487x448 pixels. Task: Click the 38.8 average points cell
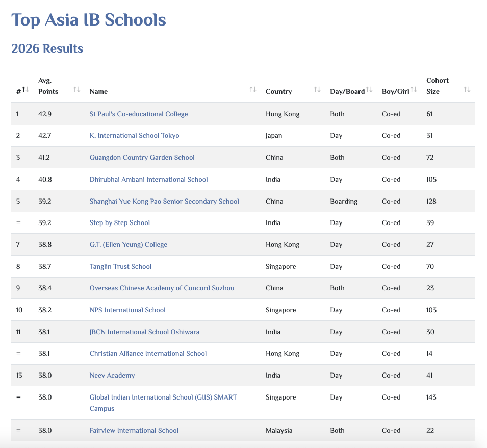pyautogui.click(x=45, y=245)
